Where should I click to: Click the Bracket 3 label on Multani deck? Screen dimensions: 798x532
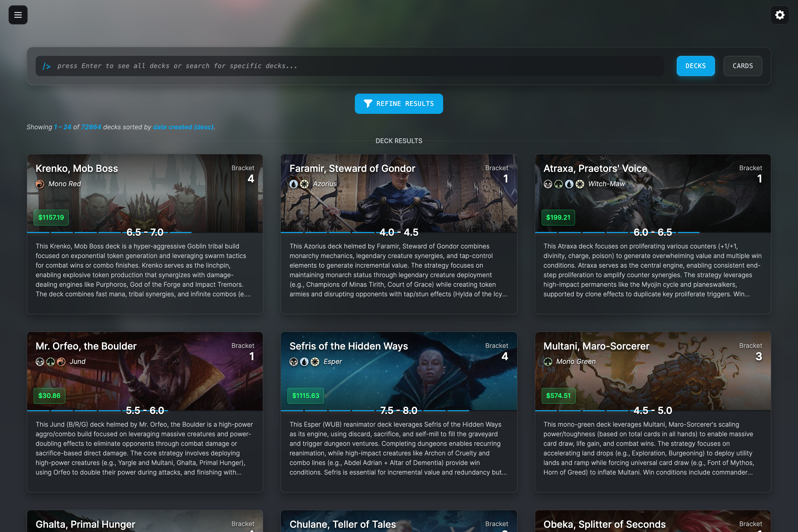click(x=750, y=352)
